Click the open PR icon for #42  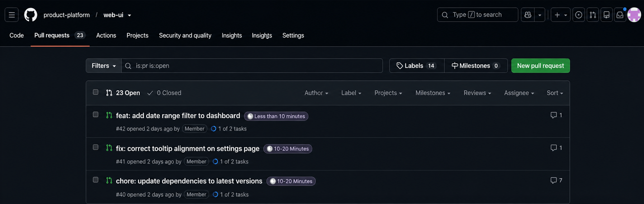(x=109, y=115)
